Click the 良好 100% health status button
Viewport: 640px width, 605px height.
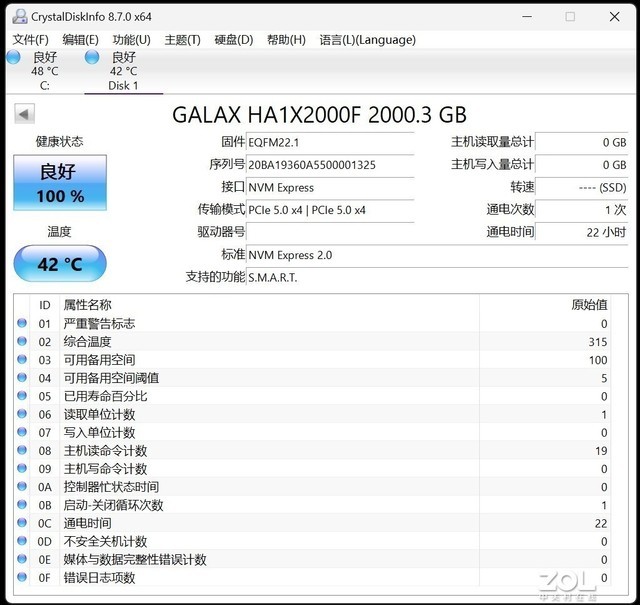pyautogui.click(x=59, y=183)
